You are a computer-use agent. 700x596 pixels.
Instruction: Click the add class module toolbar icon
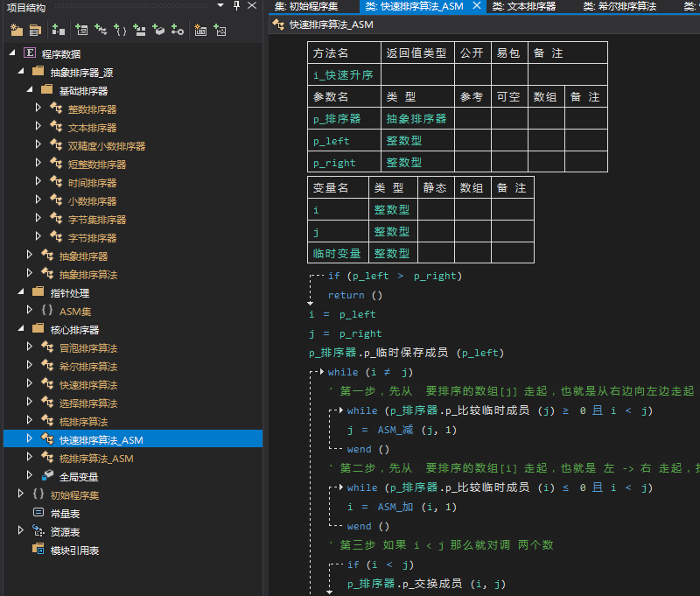click(x=101, y=31)
